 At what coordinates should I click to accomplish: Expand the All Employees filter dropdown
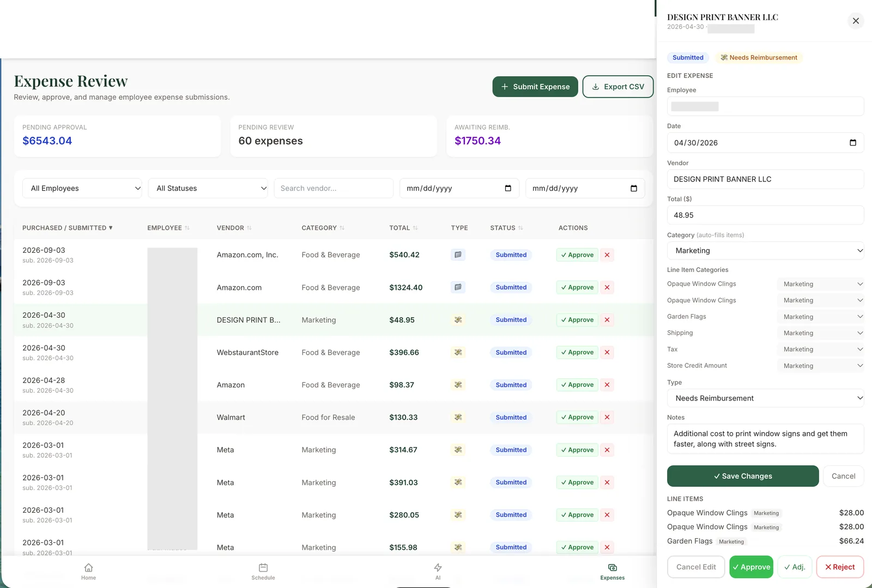82,189
